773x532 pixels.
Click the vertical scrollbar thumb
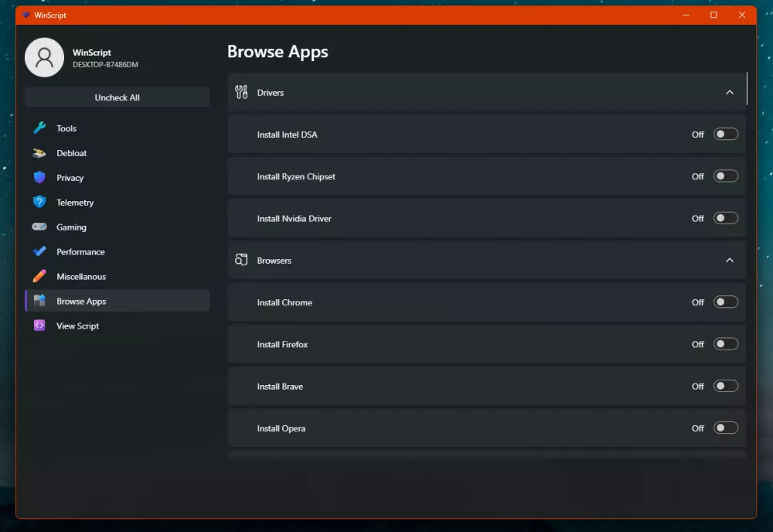pos(747,89)
